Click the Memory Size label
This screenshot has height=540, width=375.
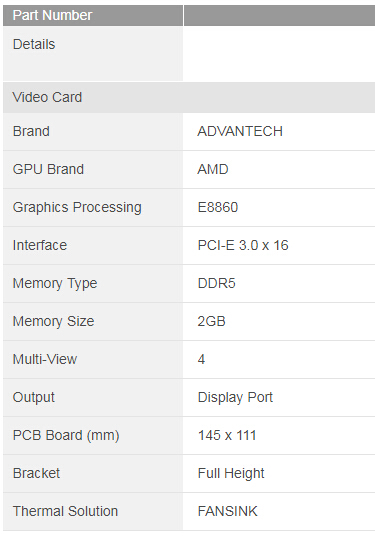coord(53,321)
